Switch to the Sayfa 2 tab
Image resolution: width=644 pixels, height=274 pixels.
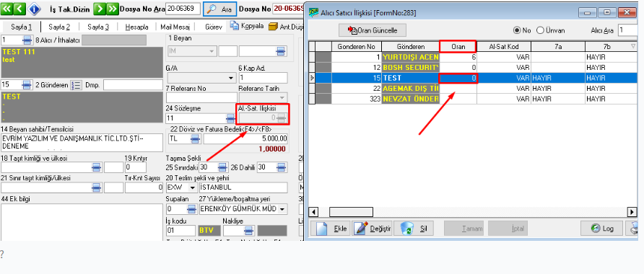coord(59,27)
